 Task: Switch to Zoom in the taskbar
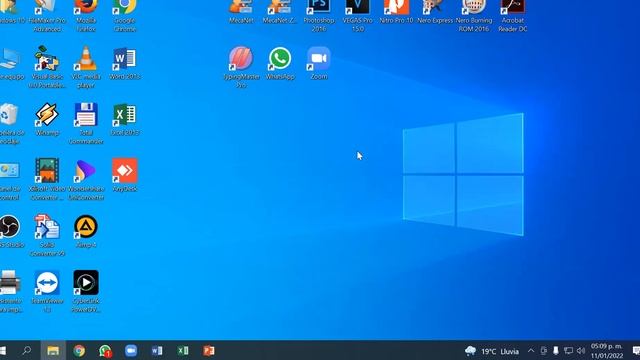(131, 351)
